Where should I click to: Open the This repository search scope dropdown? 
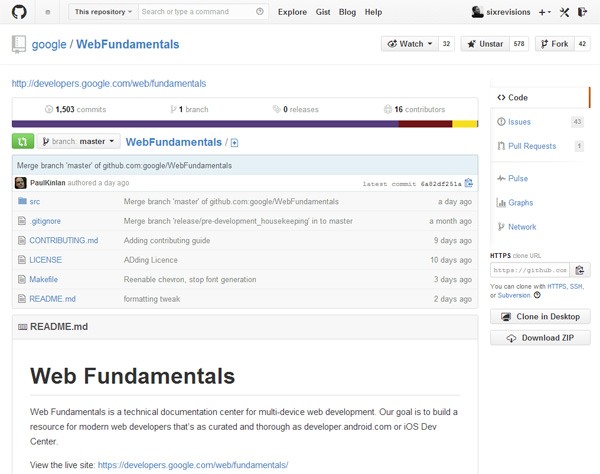[x=101, y=12]
